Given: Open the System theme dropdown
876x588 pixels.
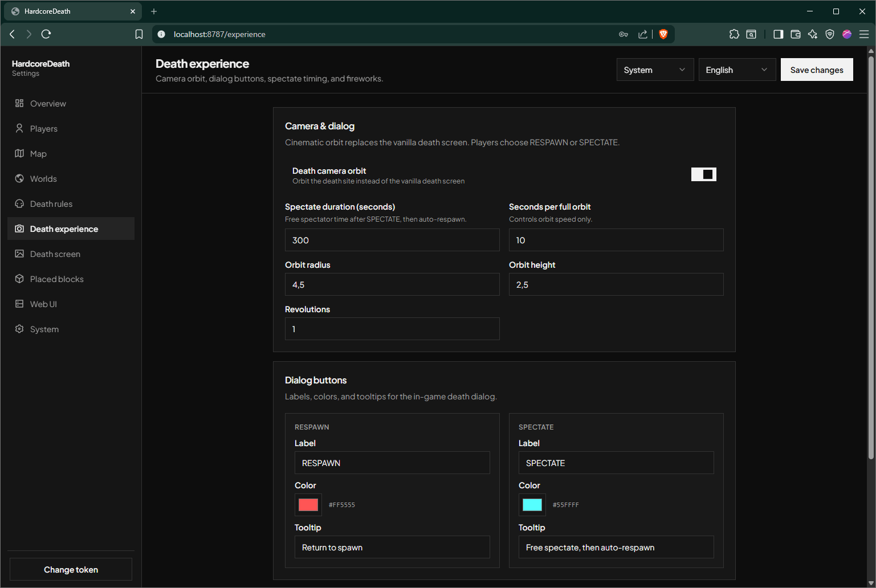Looking at the screenshot, I should (x=655, y=70).
